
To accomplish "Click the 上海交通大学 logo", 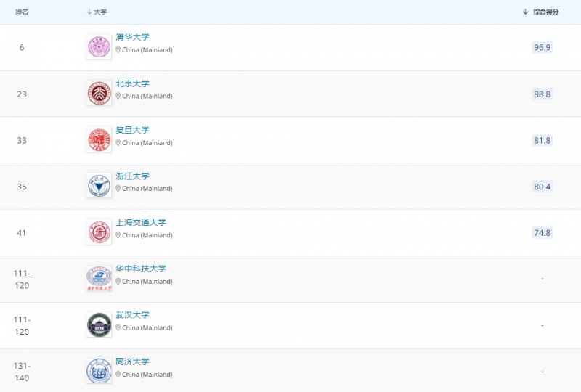I will (x=99, y=232).
